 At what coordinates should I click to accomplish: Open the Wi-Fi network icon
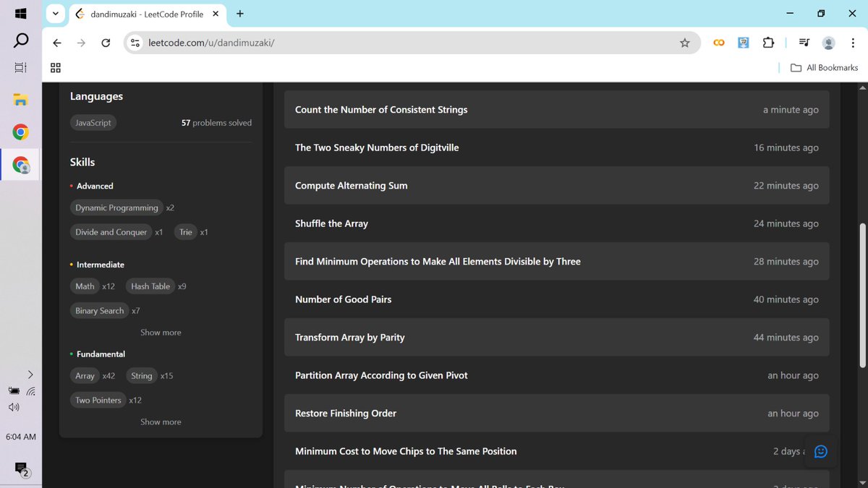30,391
